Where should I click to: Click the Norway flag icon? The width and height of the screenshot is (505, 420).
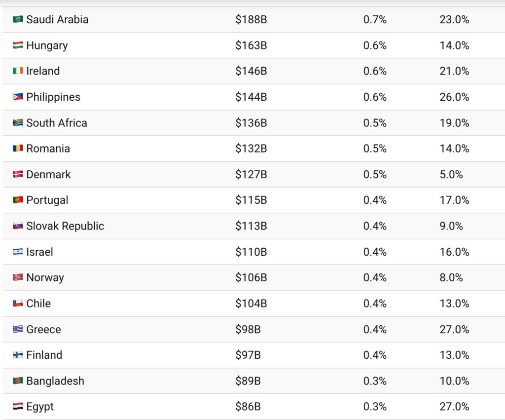point(18,277)
